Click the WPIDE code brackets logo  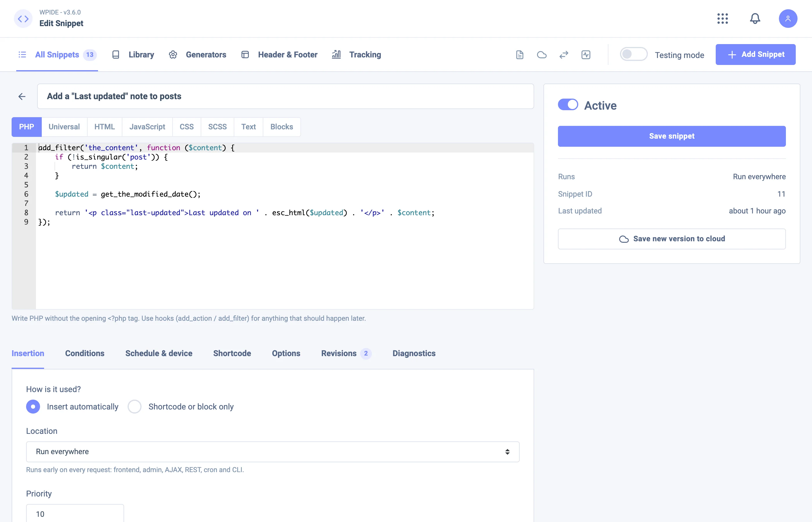(x=23, y=19)
